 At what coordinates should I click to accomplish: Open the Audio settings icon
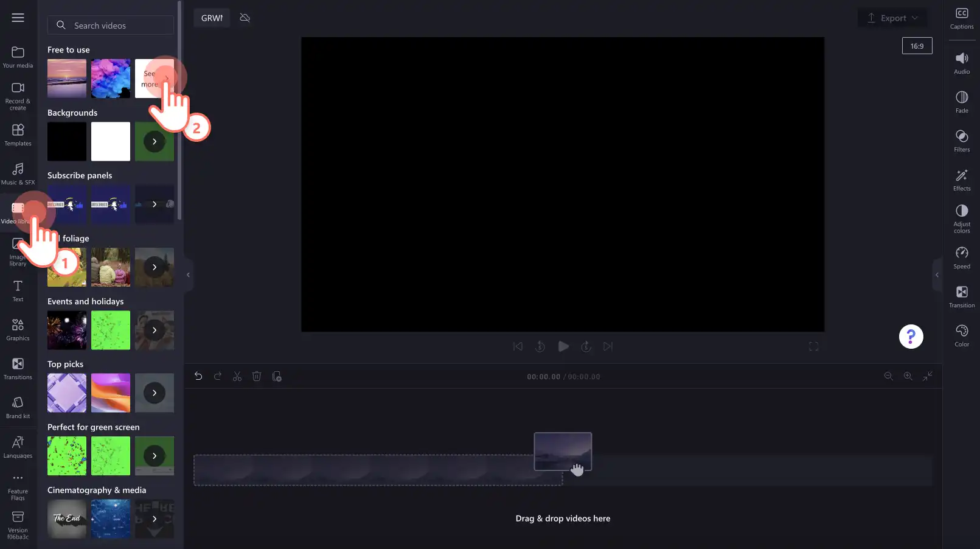tap(961, 63)
